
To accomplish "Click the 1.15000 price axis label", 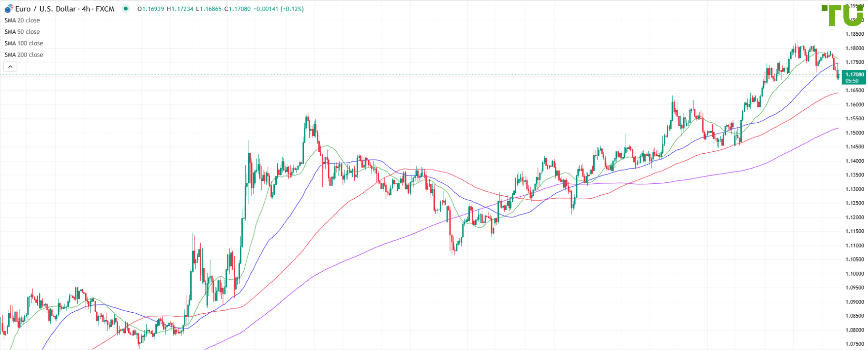I will (854, 133).
